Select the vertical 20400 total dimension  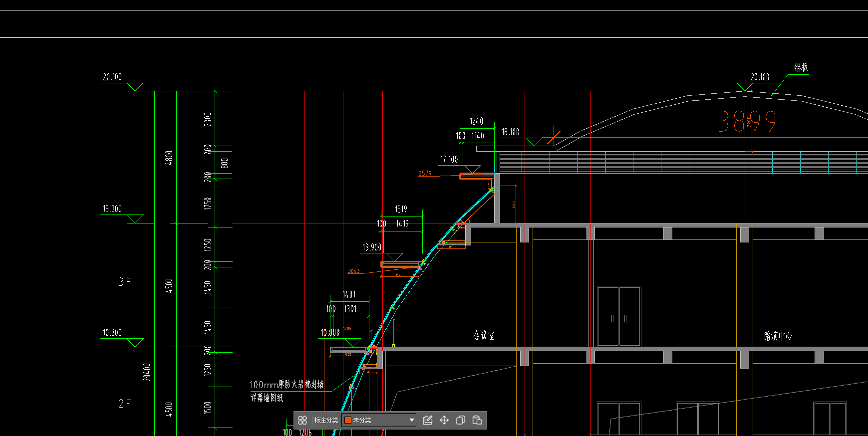[147, 372]
